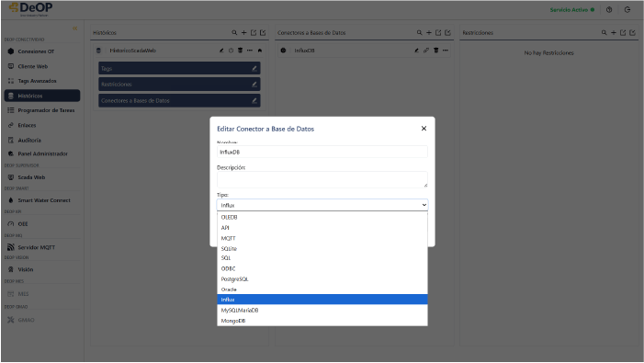644x363 pixels.
Task: Search in Conectores a Bases de Datos panel
Action: pyautogui.click(x=419, y=32)
